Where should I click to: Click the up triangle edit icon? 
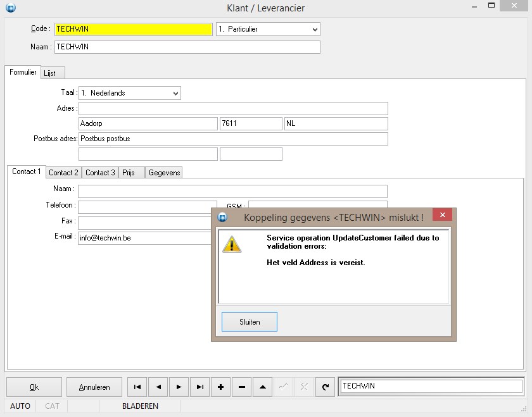tap(263, 387)
